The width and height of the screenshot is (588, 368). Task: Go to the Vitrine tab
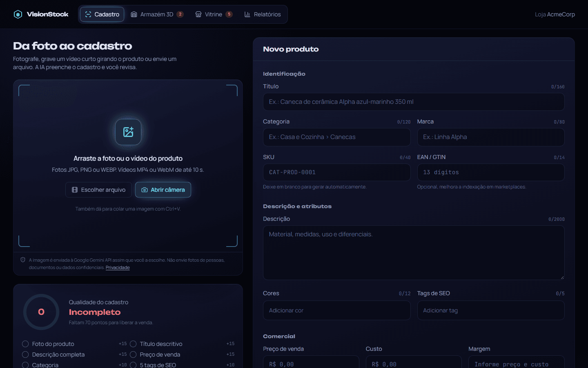coord(214,14)
